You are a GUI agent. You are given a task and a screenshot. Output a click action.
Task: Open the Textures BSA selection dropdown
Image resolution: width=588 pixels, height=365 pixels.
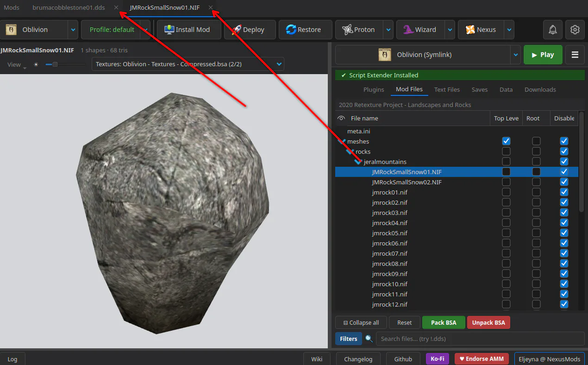point(188,64)
